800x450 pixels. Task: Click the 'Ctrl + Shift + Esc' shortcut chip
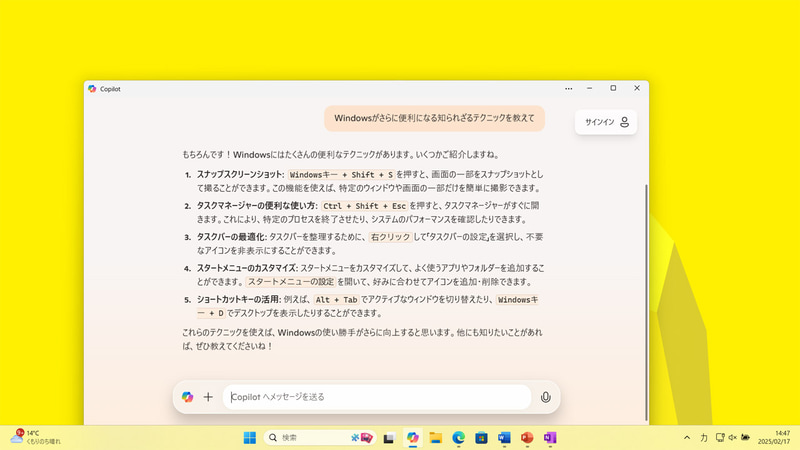point(364,206)
